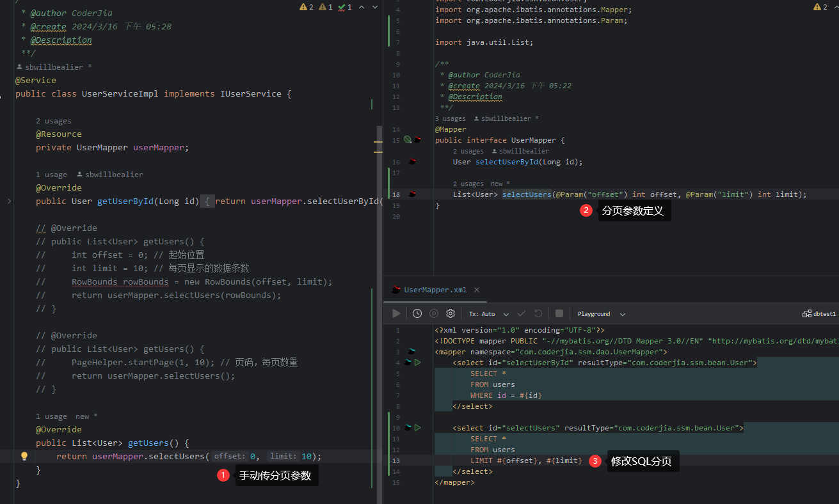The height and width of the screenshot is (504, 839).
Task: Click the getUsers method name in active override
Action: pyautogui.click(x=148, y=443)
